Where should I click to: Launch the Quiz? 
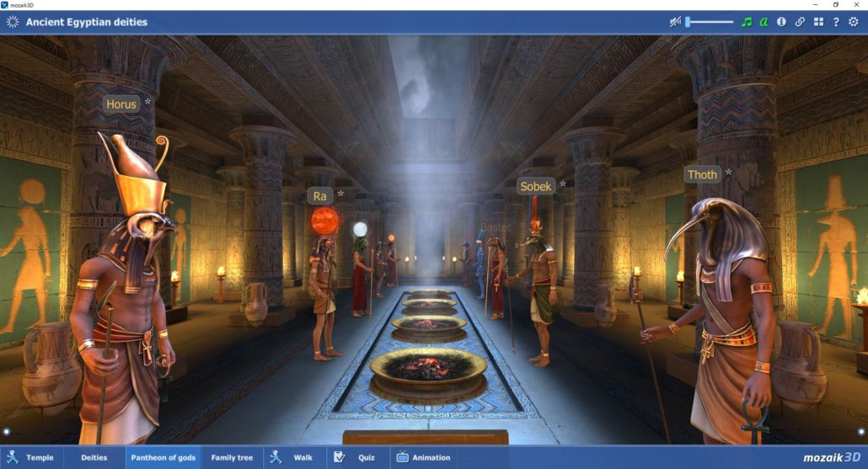[356, 457]
